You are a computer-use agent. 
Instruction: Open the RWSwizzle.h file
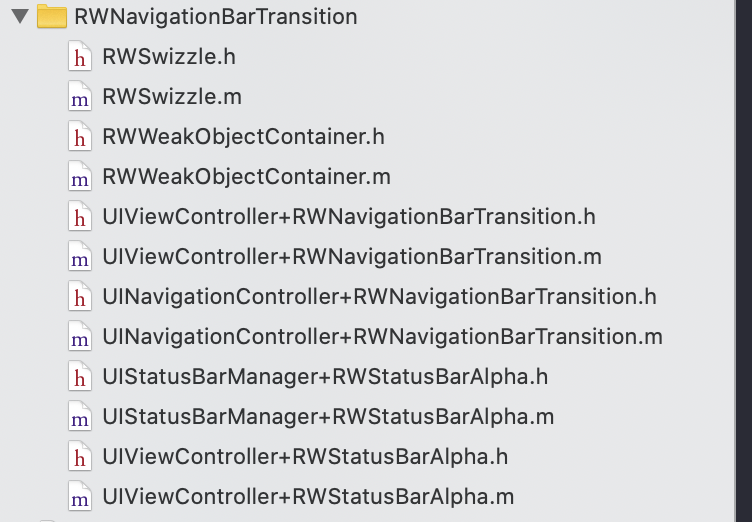(168, 57)
